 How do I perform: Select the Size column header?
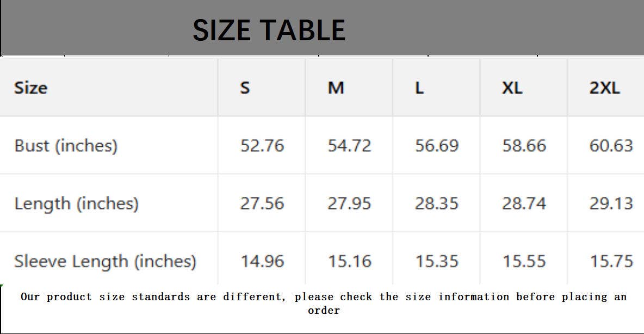(30, 88)
